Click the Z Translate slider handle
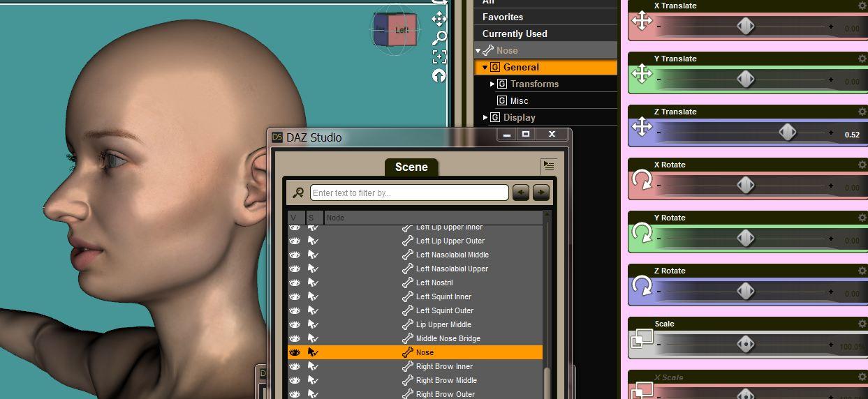868x399 pixels. click(788, 132)
